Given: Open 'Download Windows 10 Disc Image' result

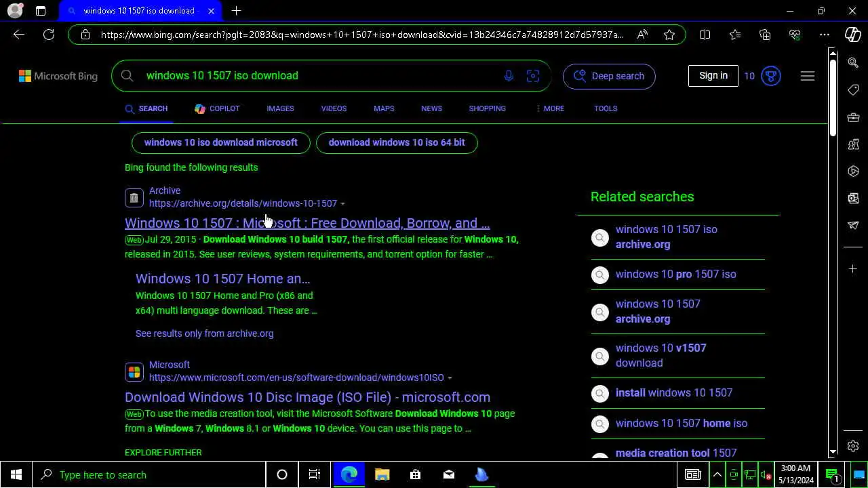Looking at the screenshot, I should click(x=307, y=397).
